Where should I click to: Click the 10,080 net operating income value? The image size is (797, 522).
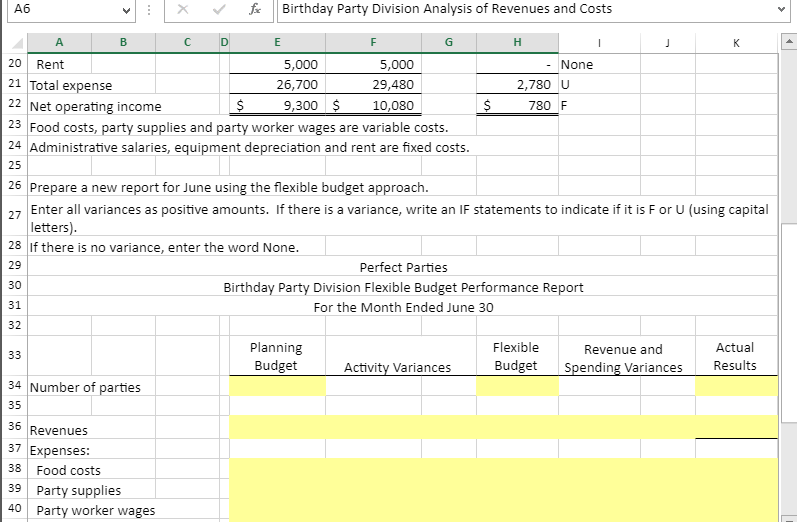point(393,105)
